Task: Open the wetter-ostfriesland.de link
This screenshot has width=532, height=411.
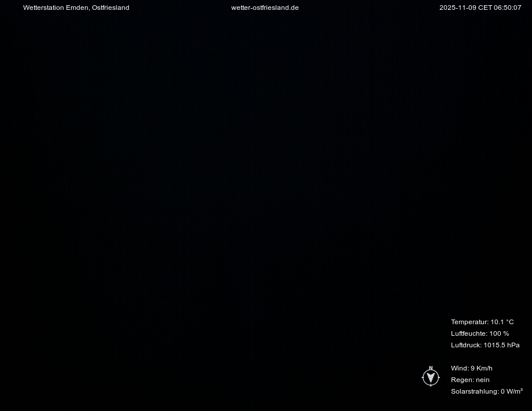Action: coord(265,8)
